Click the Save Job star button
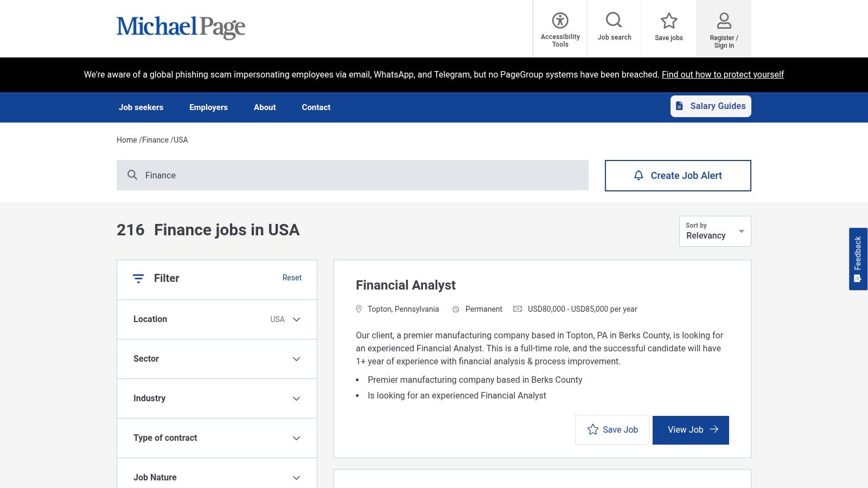The width and height of the screenshot is (868, 488). pos(612,429)
